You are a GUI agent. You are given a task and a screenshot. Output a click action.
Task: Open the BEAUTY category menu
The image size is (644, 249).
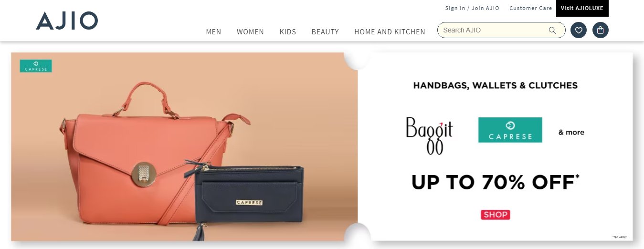(325, 32)
